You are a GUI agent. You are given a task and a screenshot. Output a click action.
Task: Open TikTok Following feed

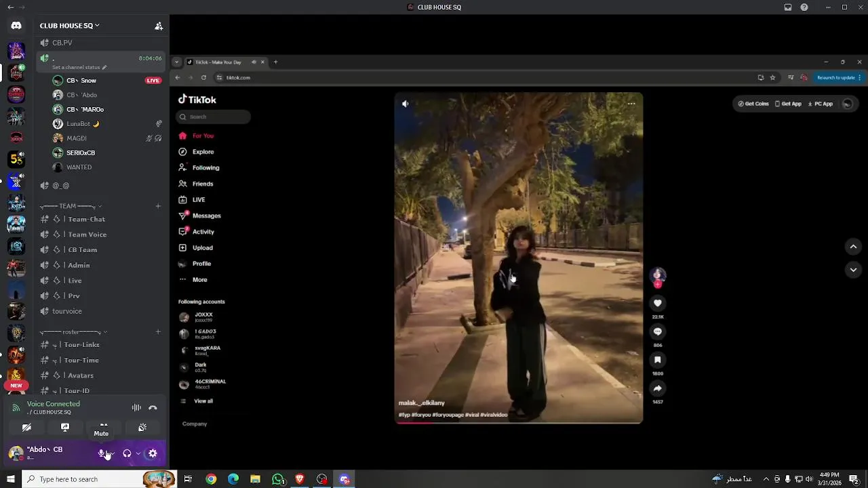pyautogui.click(x=199, y=167)
